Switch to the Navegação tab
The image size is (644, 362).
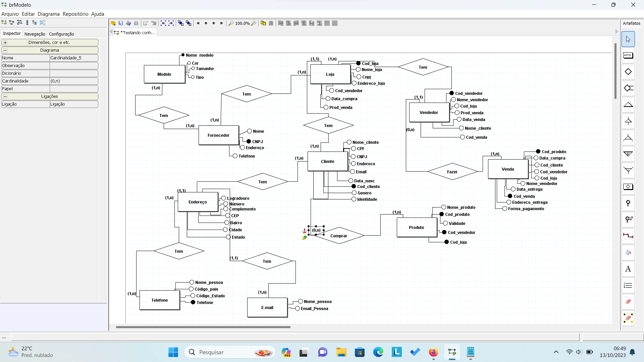[35, 34]
